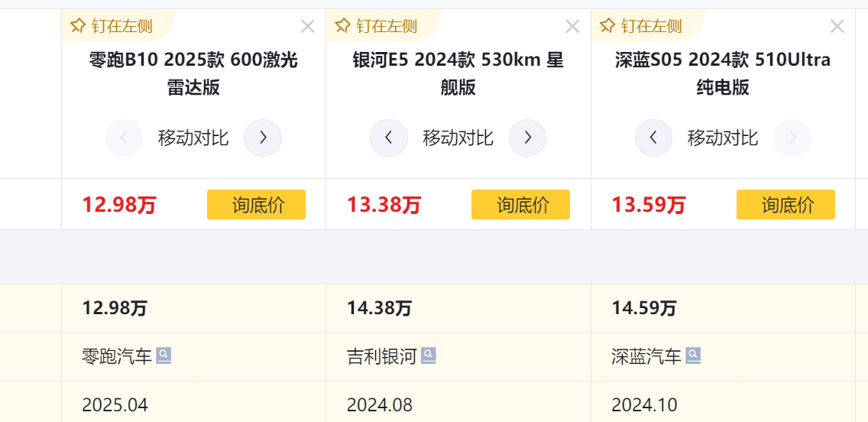This screenshot has width=868, height=422.
Task: Click pin icon on 深蓝S05 column
Action: [x=607, y=26]
